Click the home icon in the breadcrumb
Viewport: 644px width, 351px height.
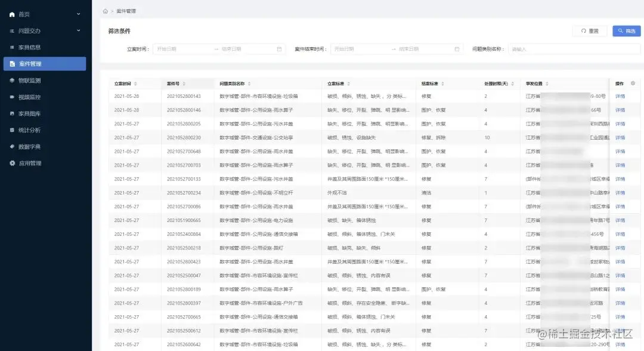tap(105, 11)
